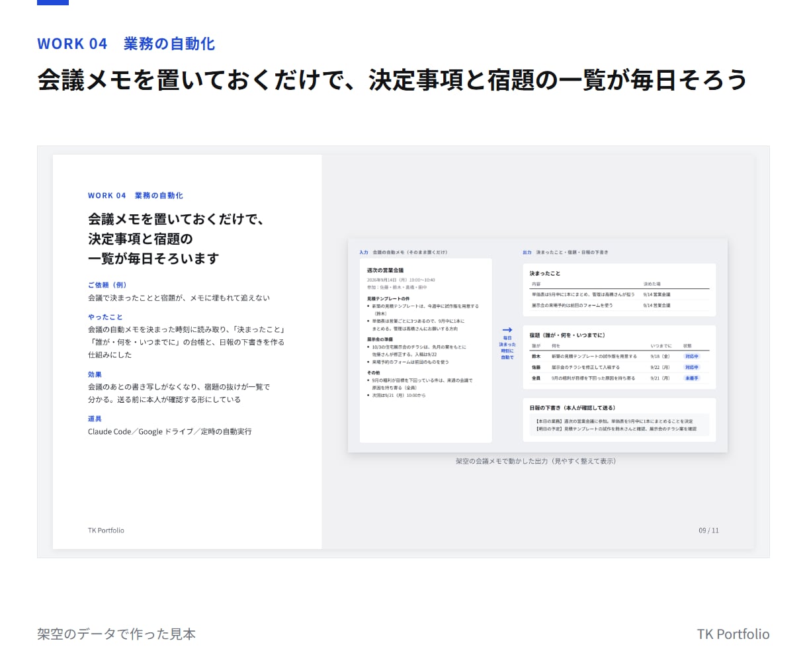Click the 決めた場 column header
Screen dimensions: 807x672
(652, 284)
